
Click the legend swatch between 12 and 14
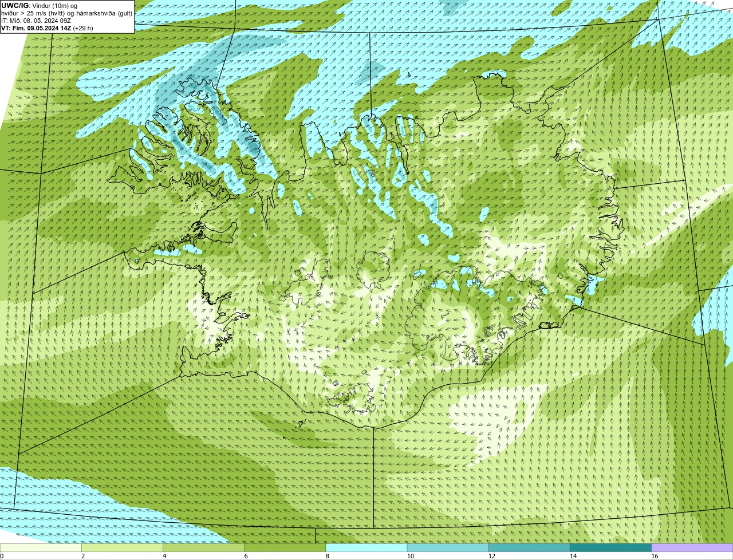[x=529, y=547]
